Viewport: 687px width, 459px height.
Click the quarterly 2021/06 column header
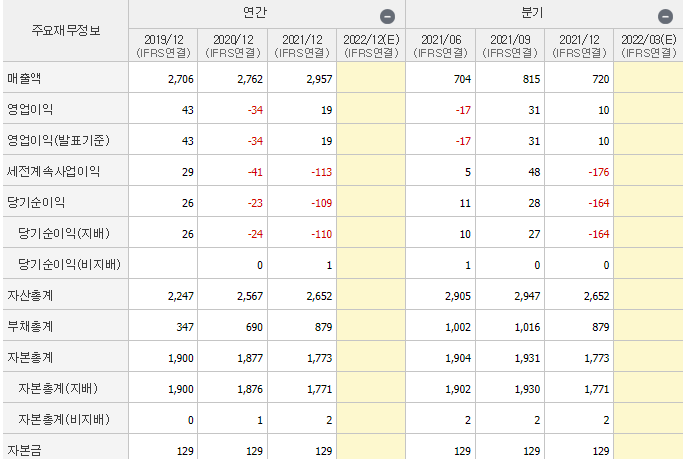click(441, 46)
